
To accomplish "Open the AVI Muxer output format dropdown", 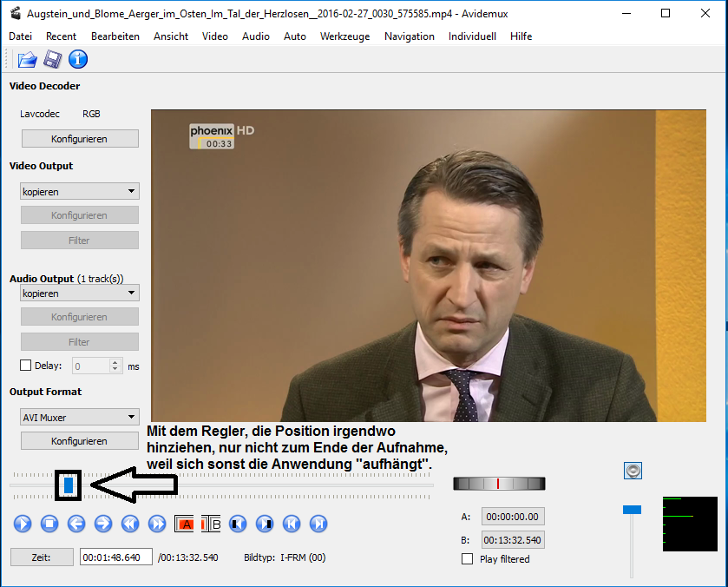I will (x=79, y=418).
